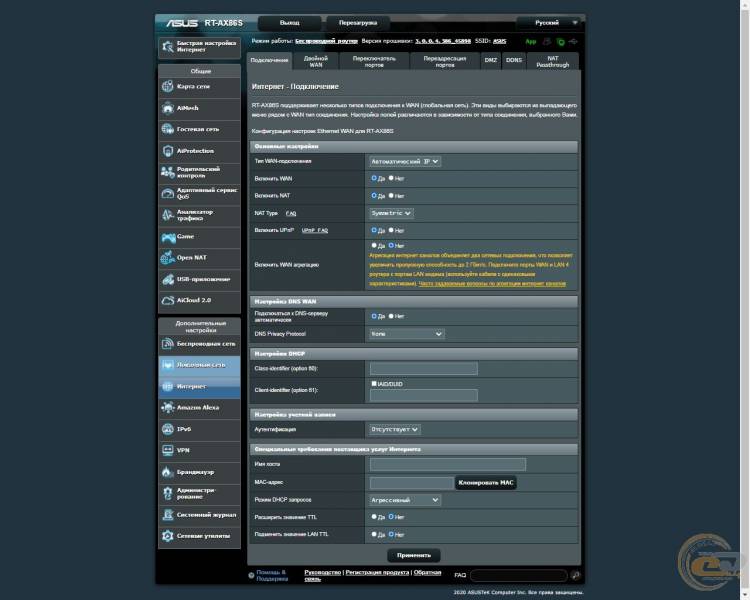This screenshot has width=750, height=600.
Task: Switch to the Переадресация портов tab
Action: point(445,61)
